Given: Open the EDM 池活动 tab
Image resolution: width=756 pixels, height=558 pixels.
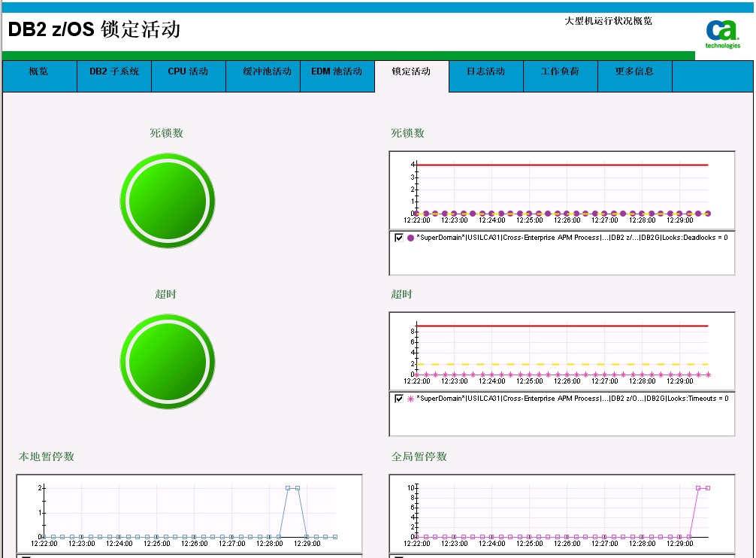Looking at the screenshot, I should click(x=337, y=71).
